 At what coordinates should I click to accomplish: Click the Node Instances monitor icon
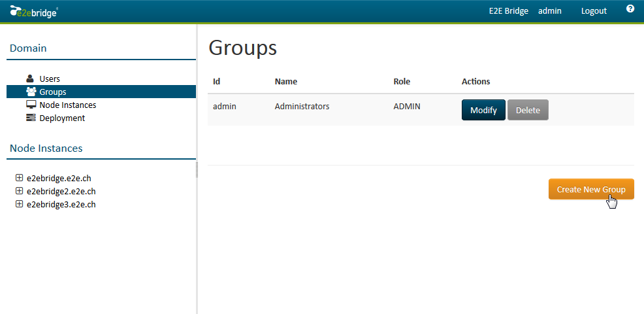(31, 105)
